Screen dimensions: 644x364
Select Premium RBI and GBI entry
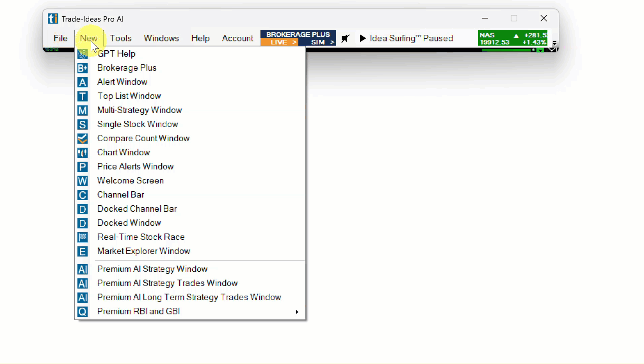tap(190, 312)
